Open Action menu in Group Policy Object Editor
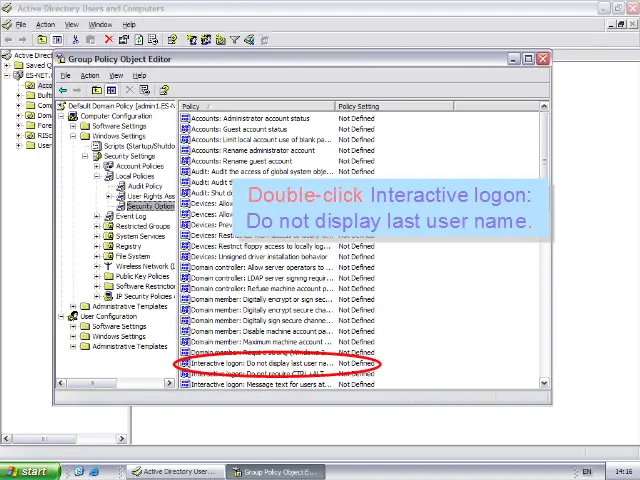640x480 pixels. click(90, 76)
